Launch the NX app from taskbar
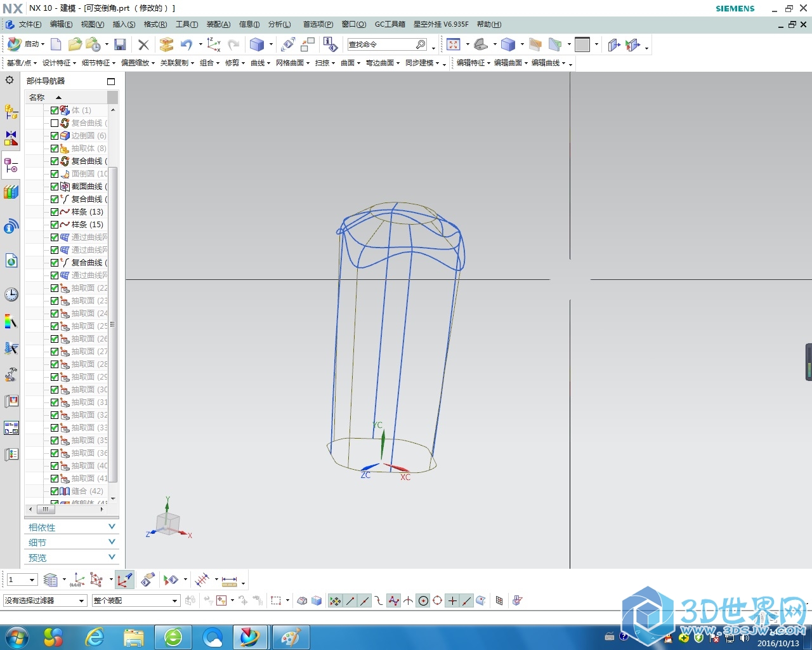 pyautogui.click(x=250, y=637)
